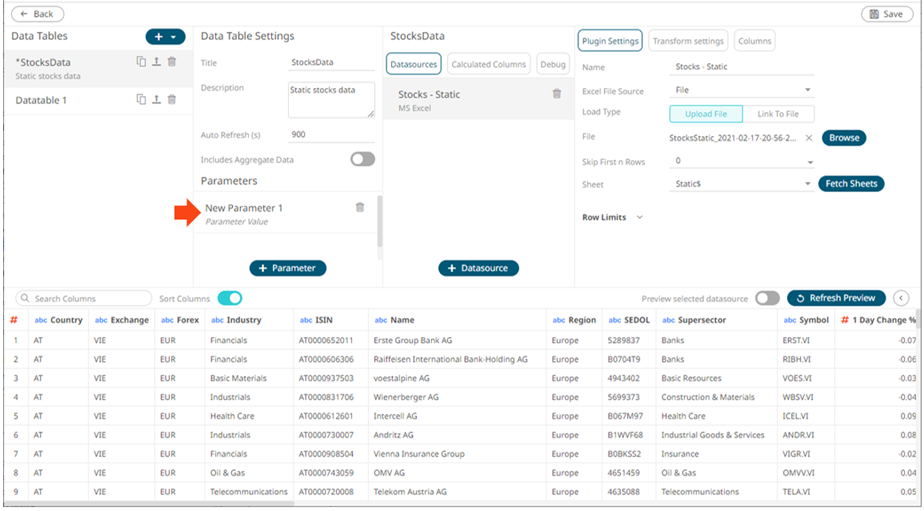Open the Excel File Source dropdown
This screenshot has width=924, height=511.
tap(744, 91)
